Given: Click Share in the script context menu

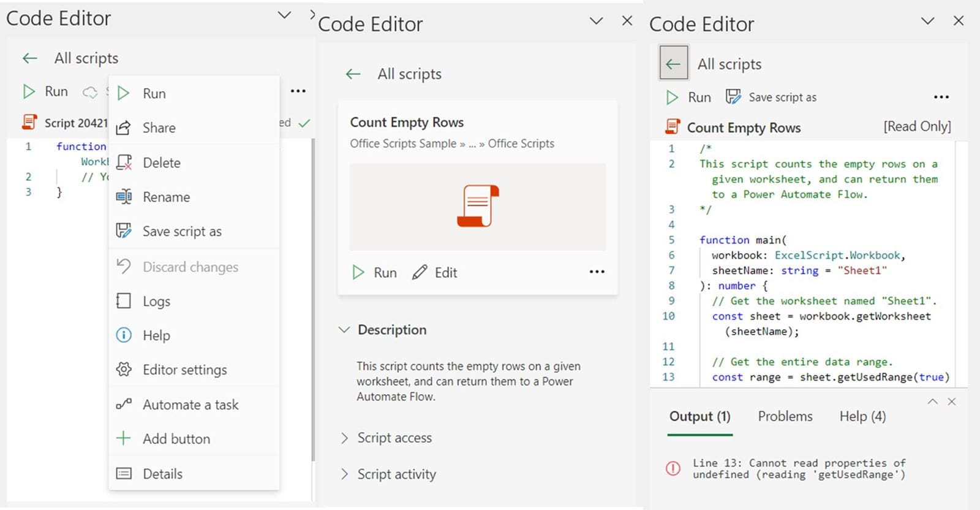Looking at the screenshot, I should 159,128.
